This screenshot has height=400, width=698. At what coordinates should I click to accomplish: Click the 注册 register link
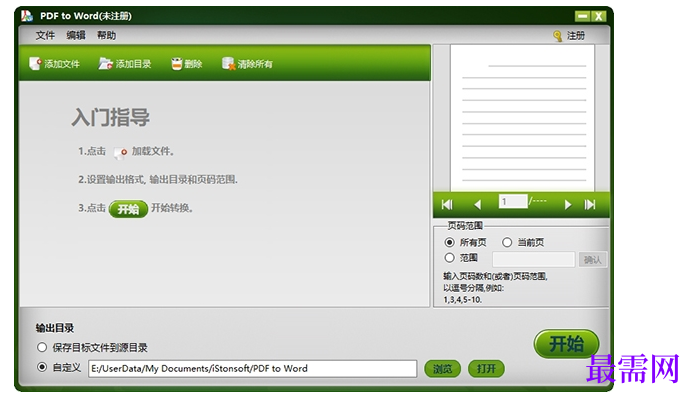576,36
